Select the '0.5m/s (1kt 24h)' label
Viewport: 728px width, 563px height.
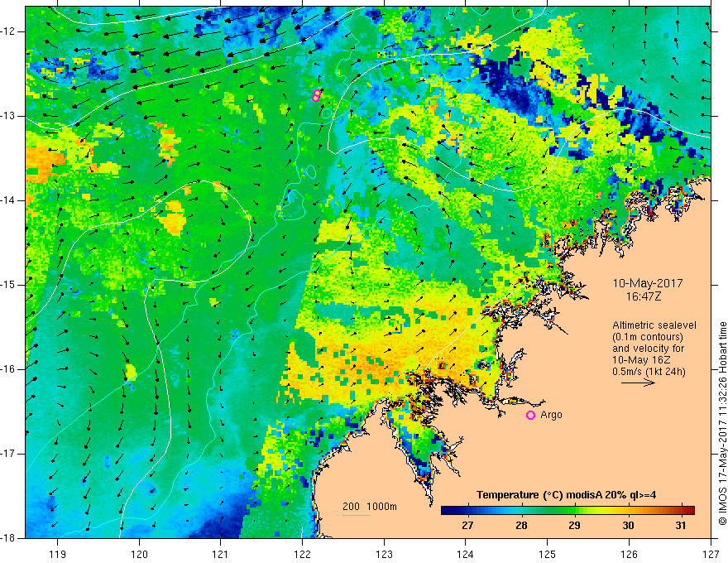[649, 372]
